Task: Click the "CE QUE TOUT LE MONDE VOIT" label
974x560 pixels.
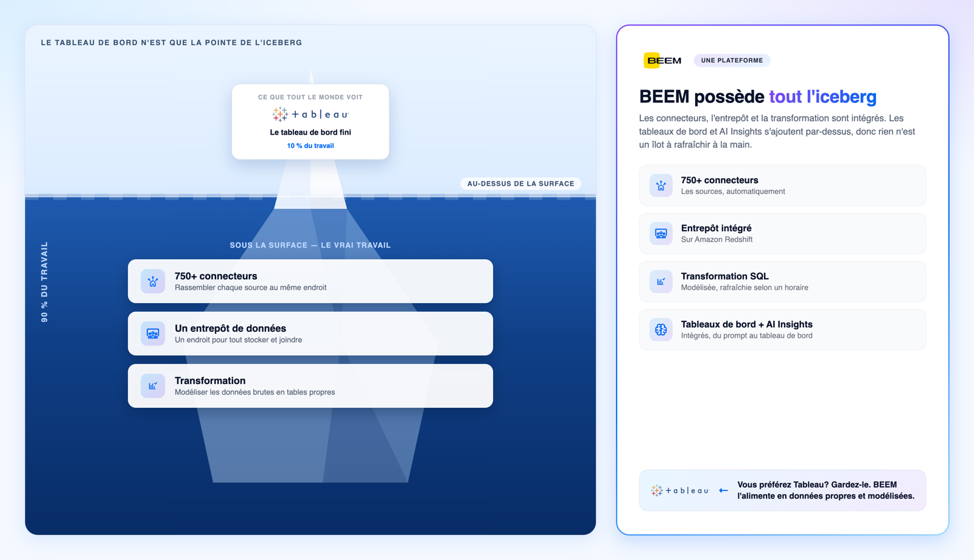Action: click(x=310, y=97)
